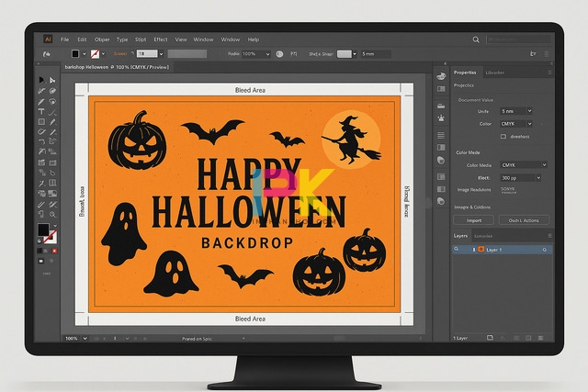Select the black arrow Selection tool
The image size is (588, 392).
42,81
